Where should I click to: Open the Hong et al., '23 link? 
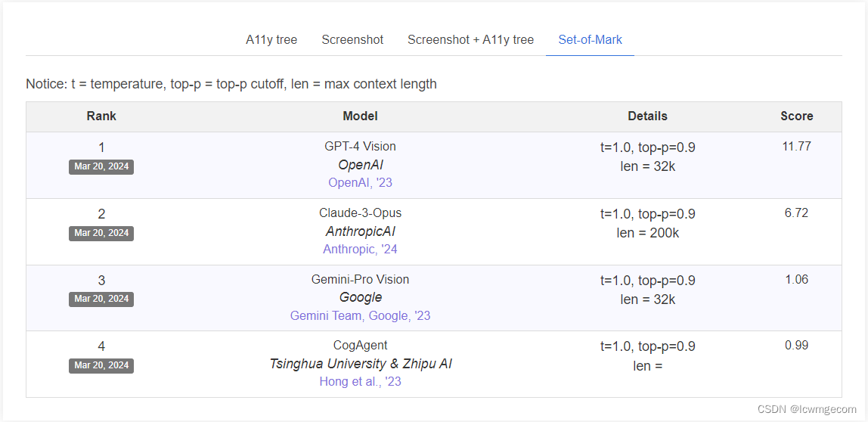pyautogui.click(x=361, y=382)
